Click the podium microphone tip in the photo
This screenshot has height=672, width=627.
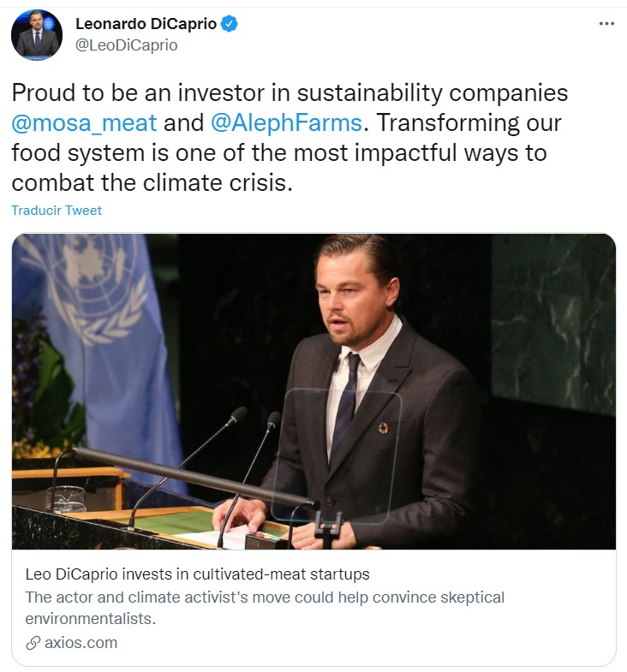point(240,414)
